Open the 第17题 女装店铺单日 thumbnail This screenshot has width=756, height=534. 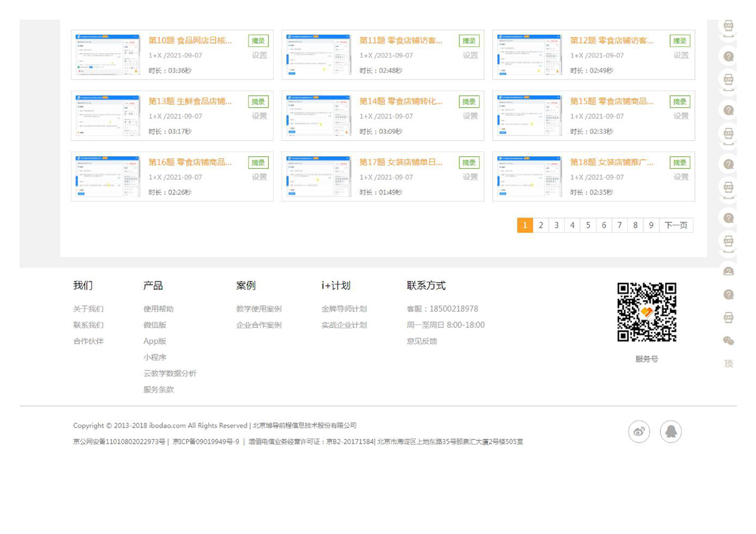(319, 176)
